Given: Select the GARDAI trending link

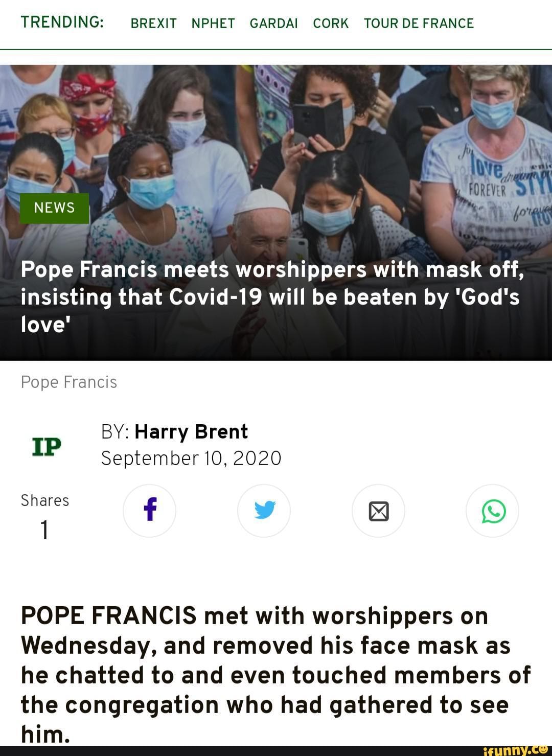Looking at the screenshot, I should 273,24.
